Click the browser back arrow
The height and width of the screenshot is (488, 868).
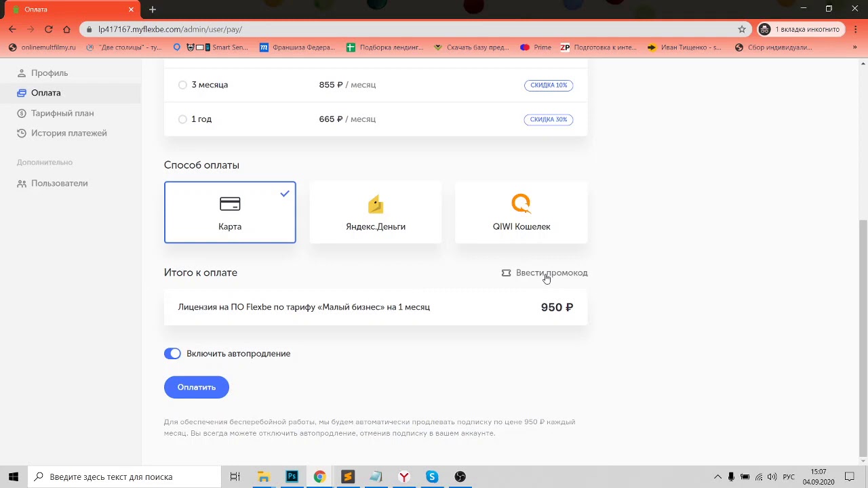pyautogui.click(x=12, y=29)
